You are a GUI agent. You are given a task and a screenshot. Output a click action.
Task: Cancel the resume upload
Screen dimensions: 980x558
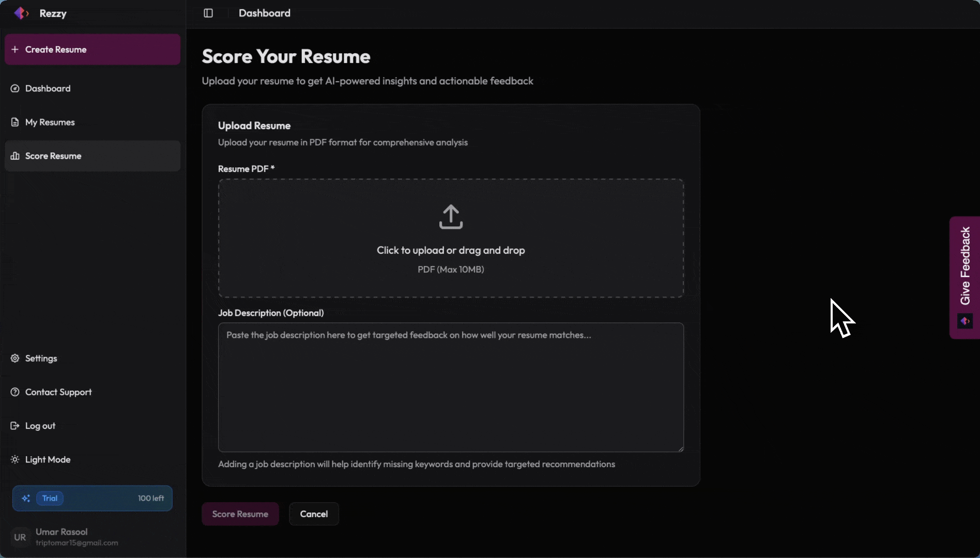[x=313, y=514]
